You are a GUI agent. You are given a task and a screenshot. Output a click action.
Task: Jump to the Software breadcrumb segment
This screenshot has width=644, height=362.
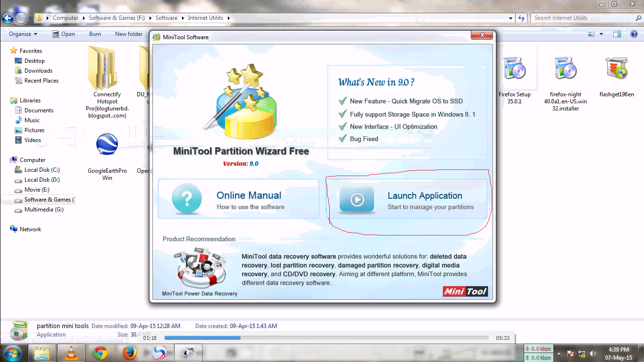(x=167, y=18)
